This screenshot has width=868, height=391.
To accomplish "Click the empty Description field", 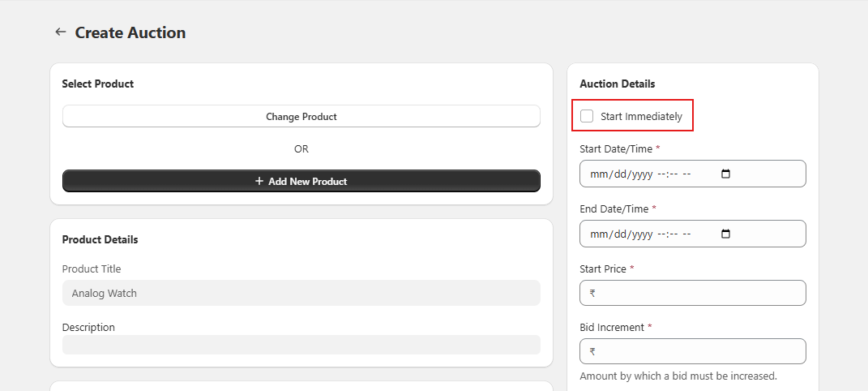I will coord(301,345).
